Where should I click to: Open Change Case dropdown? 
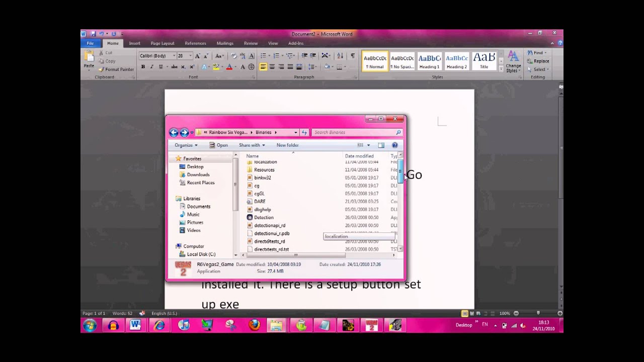219,56
